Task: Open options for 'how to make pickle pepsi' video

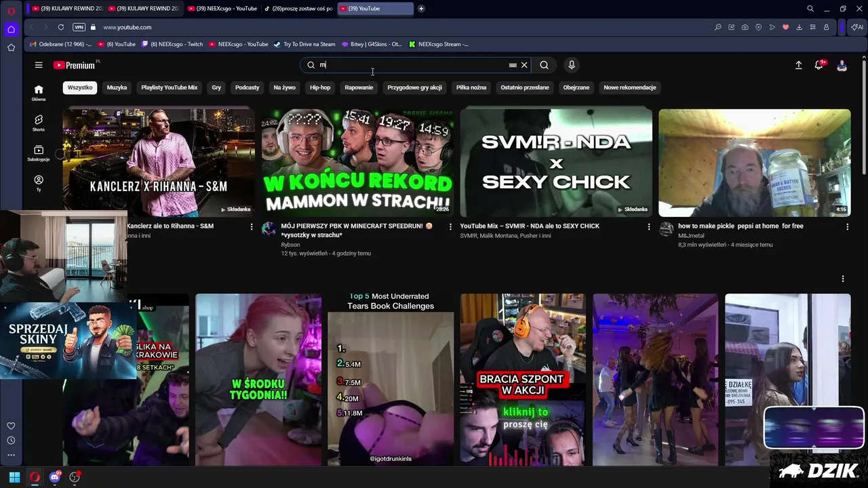Action: (x=847, y=226)
